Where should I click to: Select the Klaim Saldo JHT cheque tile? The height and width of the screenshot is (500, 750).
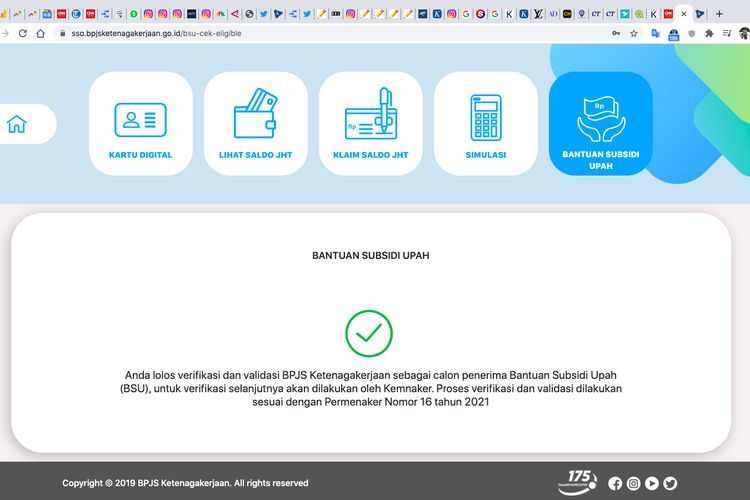point(371,123)
